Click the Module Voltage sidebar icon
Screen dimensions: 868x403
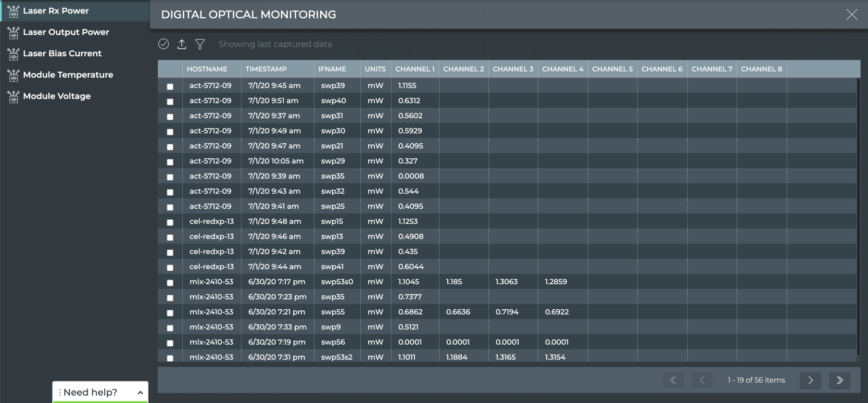[14, 96]
